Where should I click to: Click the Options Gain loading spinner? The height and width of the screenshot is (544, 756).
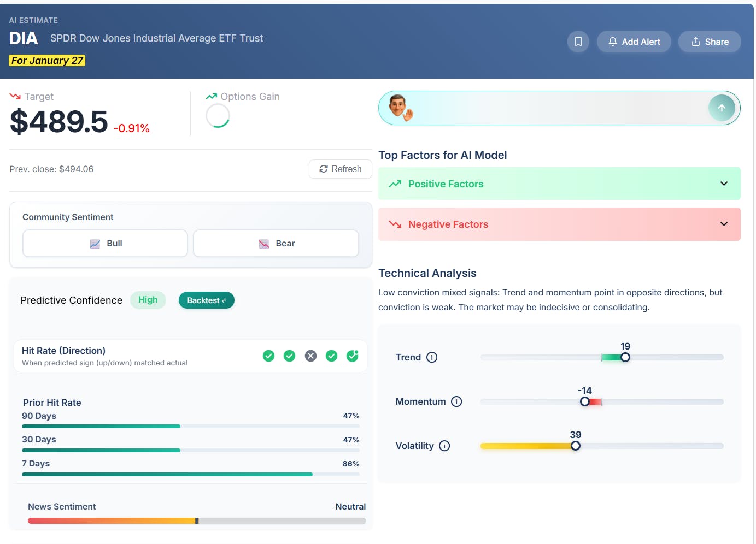[x=218, y=116]
